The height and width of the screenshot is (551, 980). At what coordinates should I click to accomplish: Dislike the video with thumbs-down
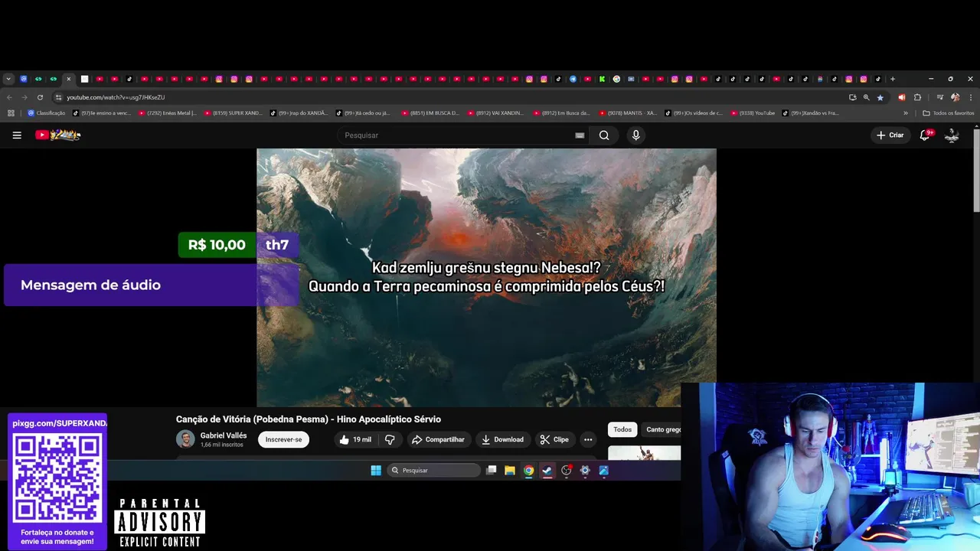click(390, 439)
